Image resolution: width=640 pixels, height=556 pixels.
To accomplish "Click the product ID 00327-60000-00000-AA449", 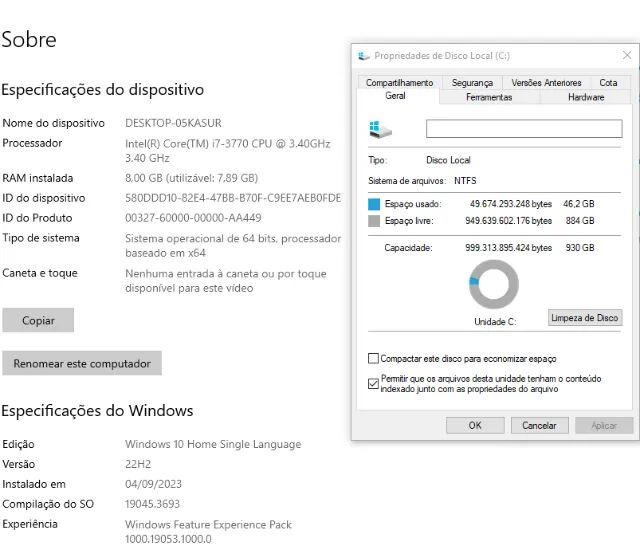I will (x=193, y=218).
